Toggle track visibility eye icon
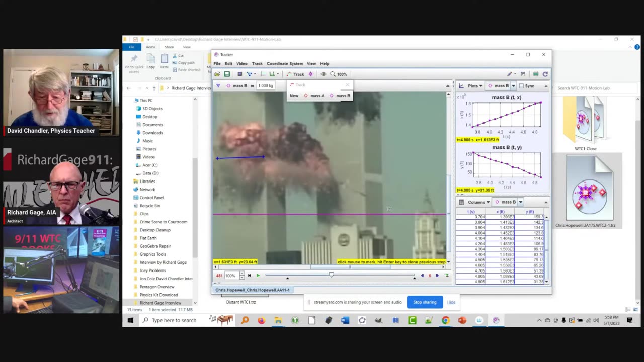644x362 pixels. (323, 74)
